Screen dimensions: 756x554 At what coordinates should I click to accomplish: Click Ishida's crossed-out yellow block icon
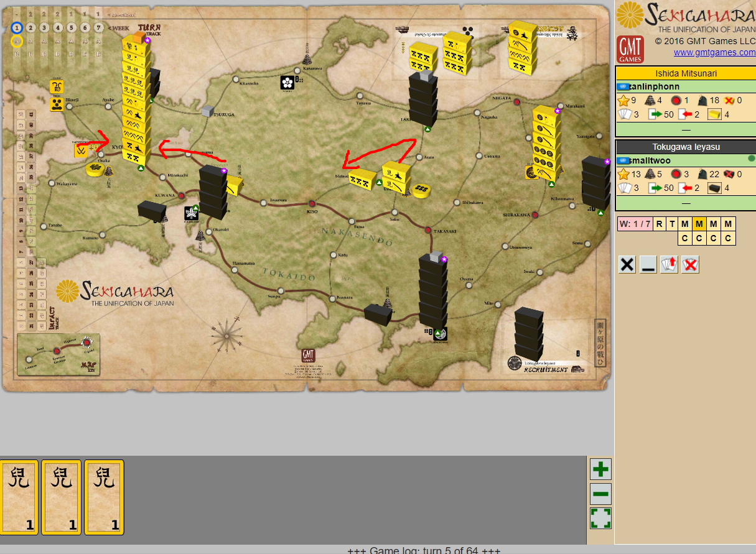click(x=730, y=100)
